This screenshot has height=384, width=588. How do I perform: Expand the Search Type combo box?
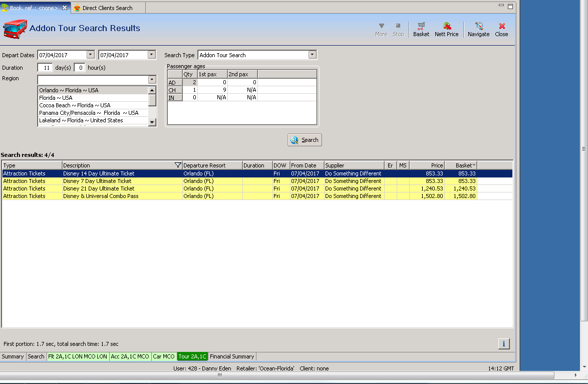point(312,55)
